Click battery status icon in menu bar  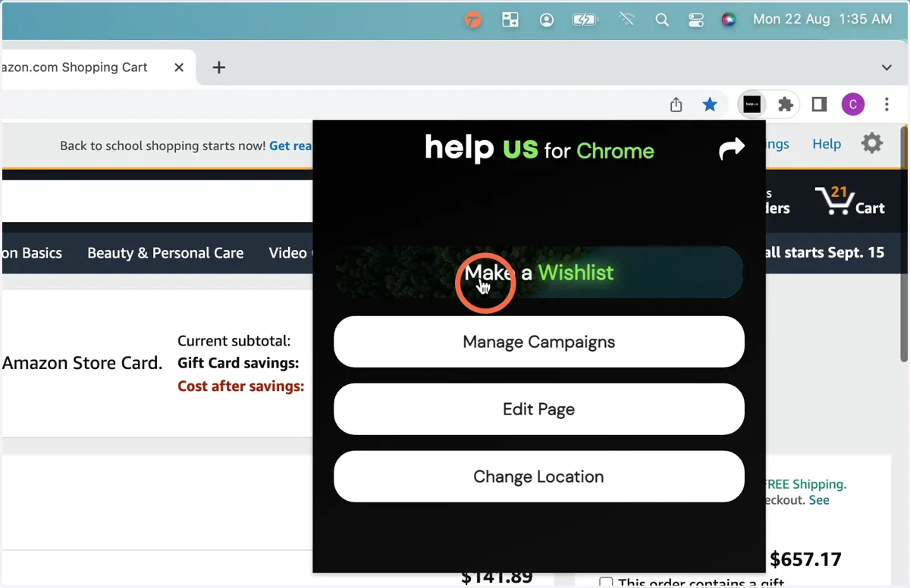point(585,20)
